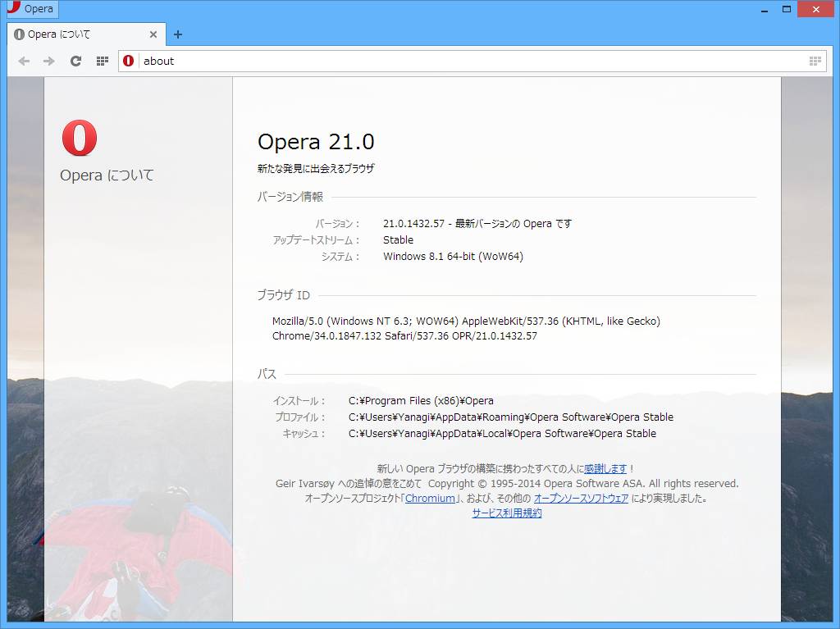Open the サービス利用規約 link

tap(506, 513)
